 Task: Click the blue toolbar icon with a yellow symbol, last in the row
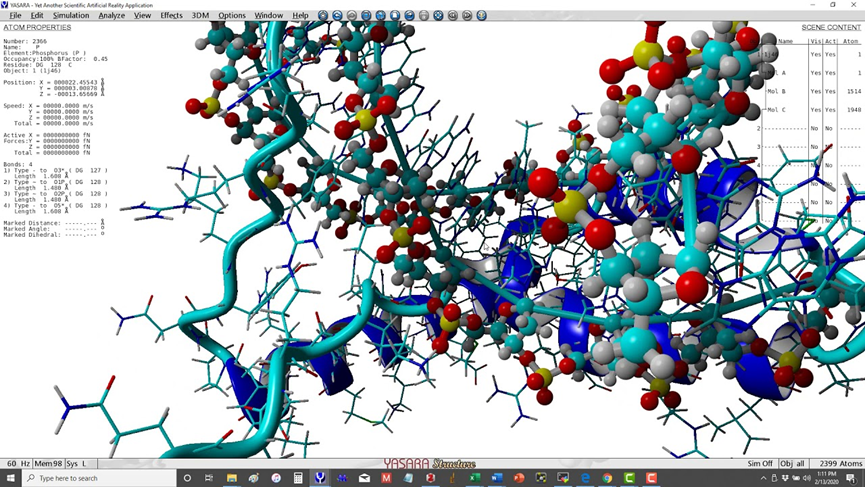[x=482, y=15]
